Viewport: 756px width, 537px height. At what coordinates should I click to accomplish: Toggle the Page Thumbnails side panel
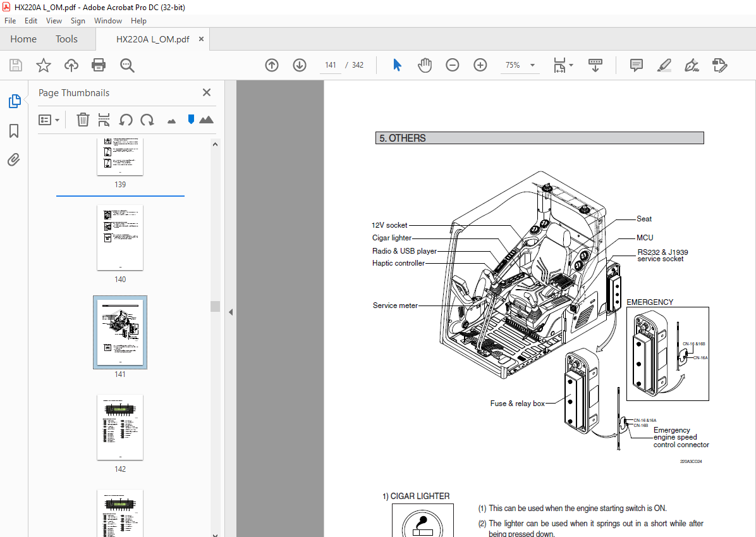point(14,101)
